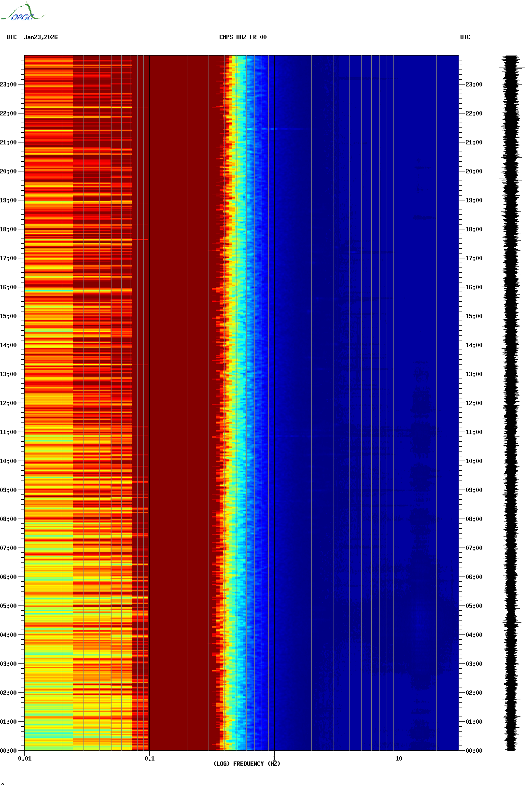Click the (LOG) FREQUENCY (HZ) axis label
Image resolution: width=532 pixels, height=789 pixels.
[x=247, y=764]
